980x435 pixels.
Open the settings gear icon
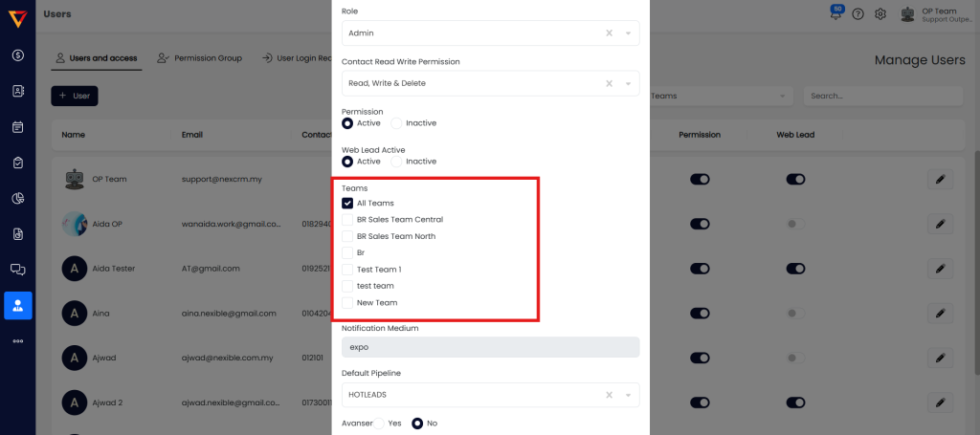point(880,14)
